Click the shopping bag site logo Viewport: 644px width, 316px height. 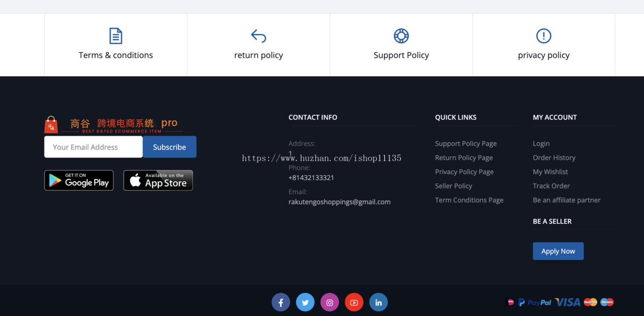coord(51,124)
